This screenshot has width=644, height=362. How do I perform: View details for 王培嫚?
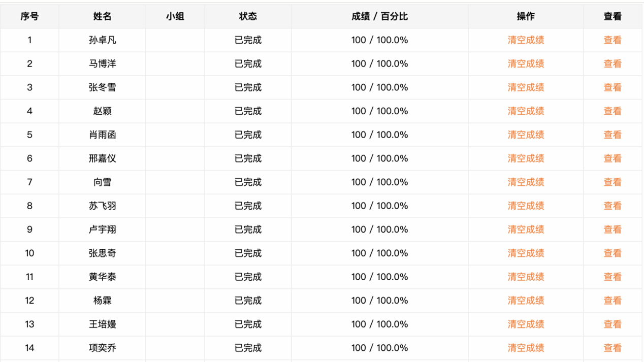click(x=612, y=324)
